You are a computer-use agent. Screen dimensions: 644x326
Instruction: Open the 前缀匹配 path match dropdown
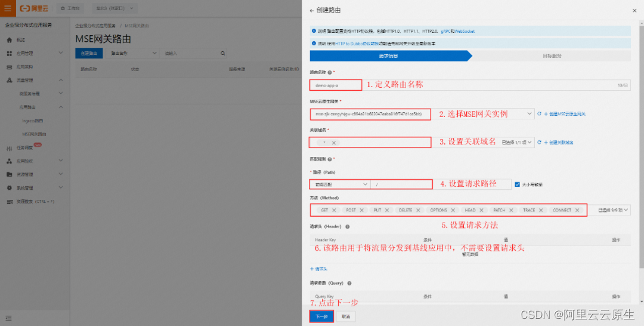340,184
